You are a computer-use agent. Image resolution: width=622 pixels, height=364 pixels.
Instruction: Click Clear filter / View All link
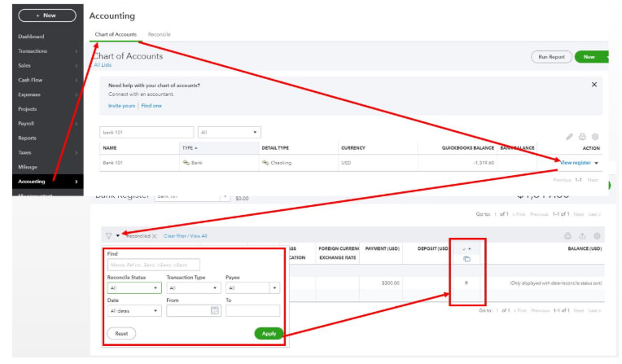coord(186,236)
